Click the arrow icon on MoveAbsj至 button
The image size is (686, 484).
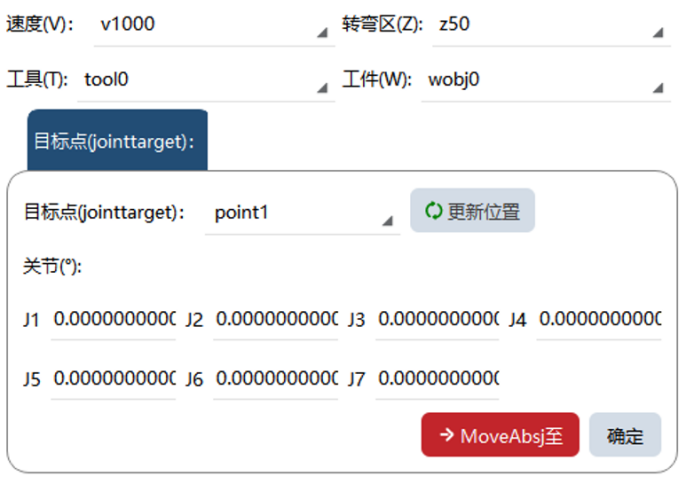point(447,435)
